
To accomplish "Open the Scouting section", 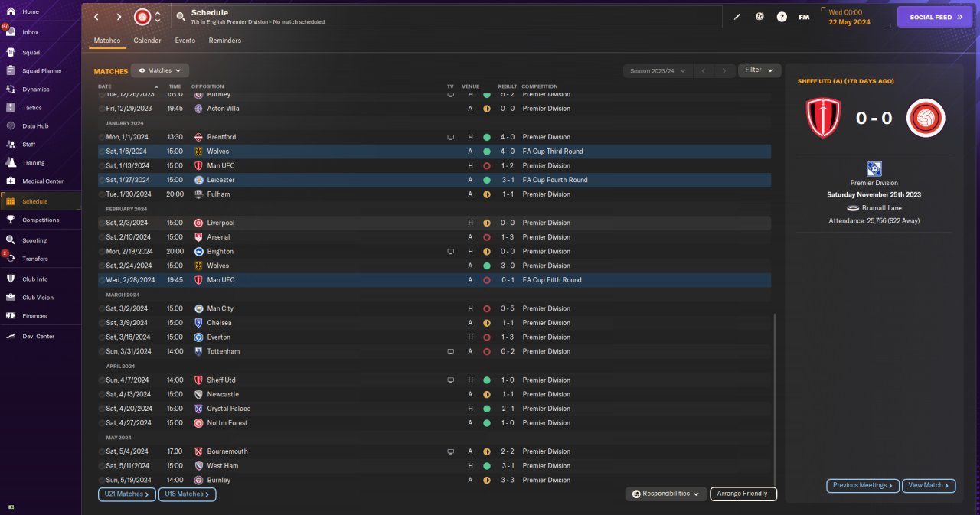I will pyautogui.click(x=34, y=240).
